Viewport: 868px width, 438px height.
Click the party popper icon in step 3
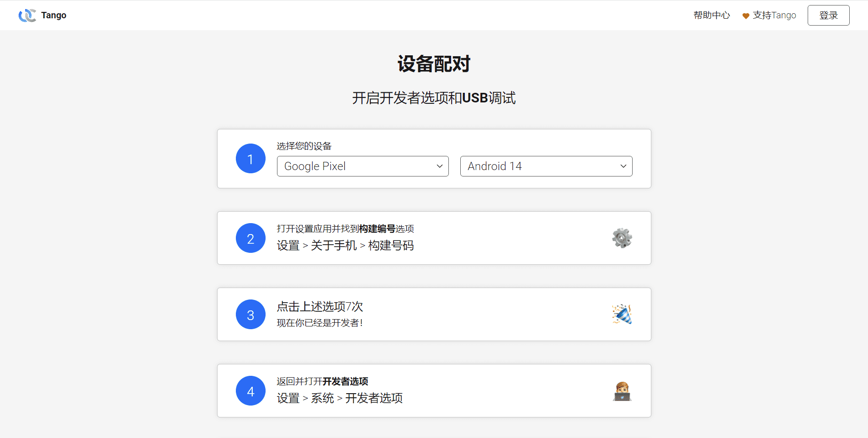(622, 314)
